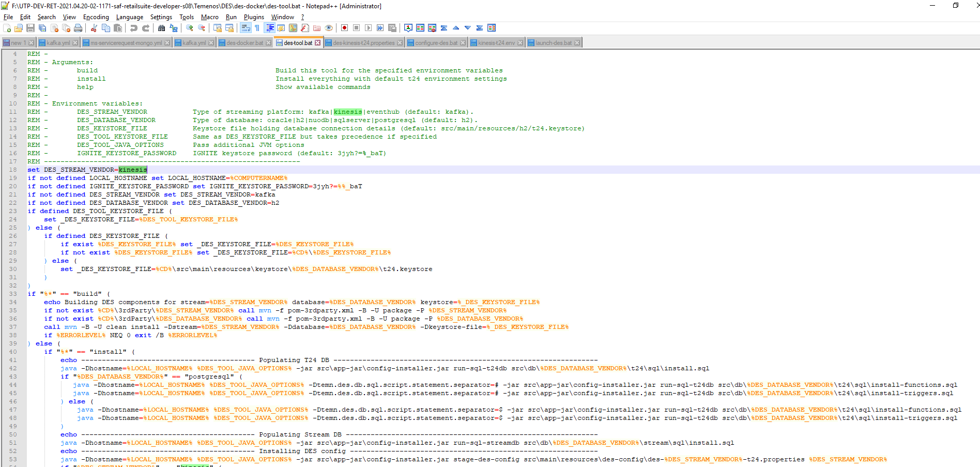Image resolution: width=980 pixels, height=467 pixels.
Task: Save the current file using the toolbar
Action: click(30, 28)
